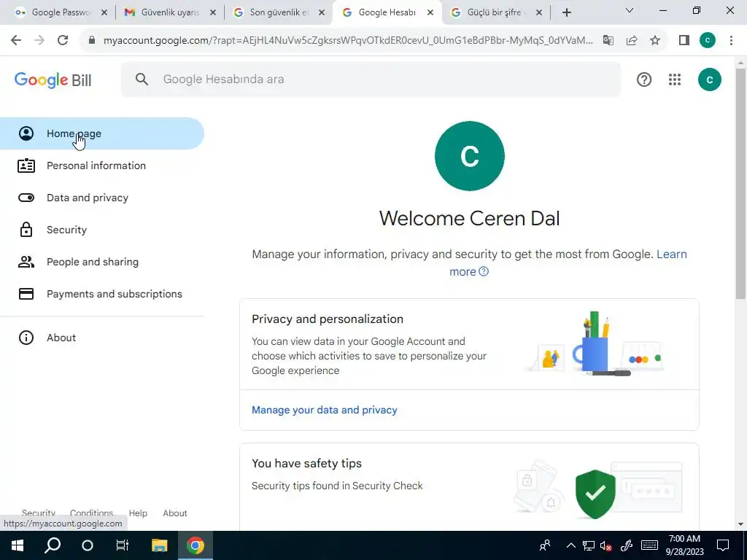Close the Güvenlik uyarısı Gmail tab
Viewport: 747px width, 560px height.
click(x=213, y=12)
